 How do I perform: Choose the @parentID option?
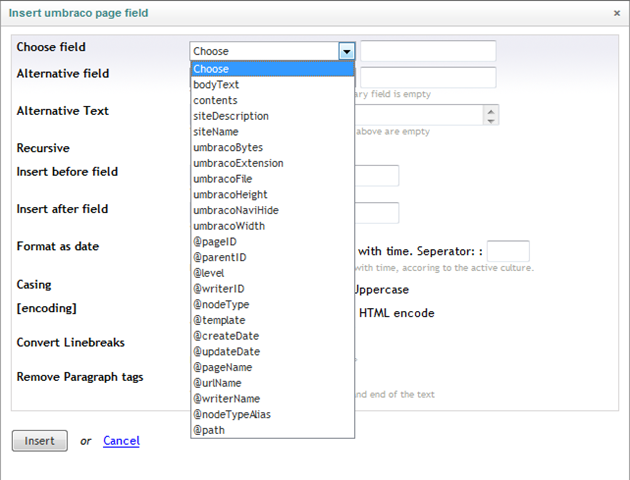[272, 257]
